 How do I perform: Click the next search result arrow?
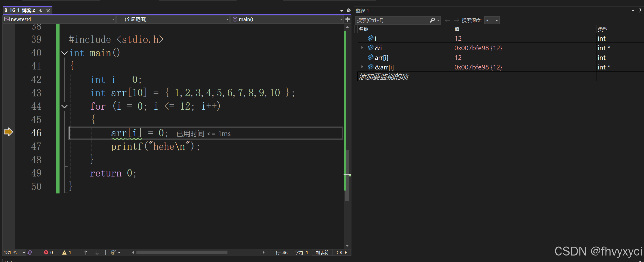pos(457,20)
